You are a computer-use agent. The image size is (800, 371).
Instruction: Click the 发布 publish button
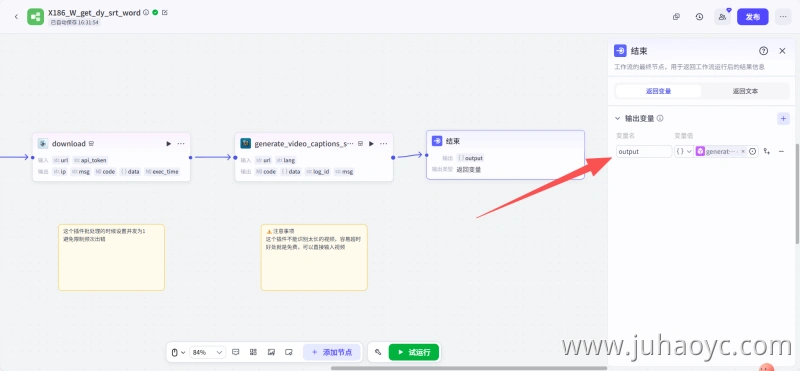pos(753,17)
